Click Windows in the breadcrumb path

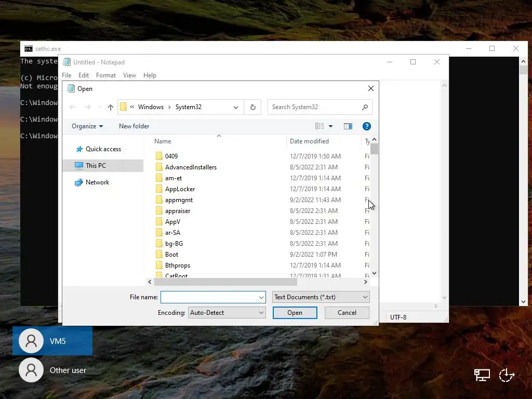click(x=151, y=107)
